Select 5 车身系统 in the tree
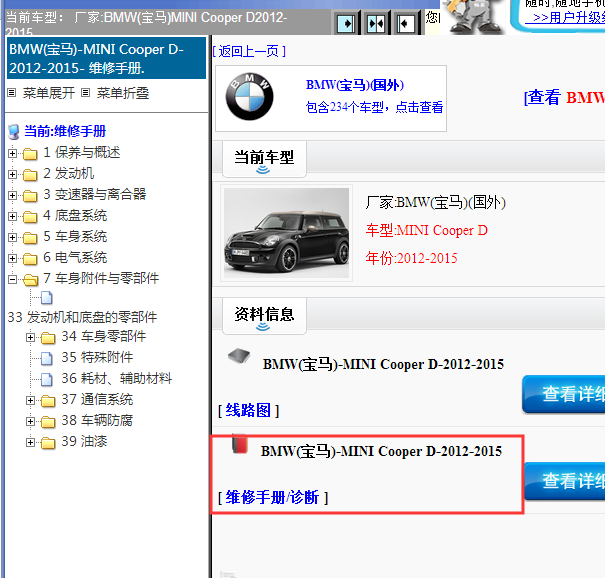This screenshot has height=578, width=605. pos(75,236)
